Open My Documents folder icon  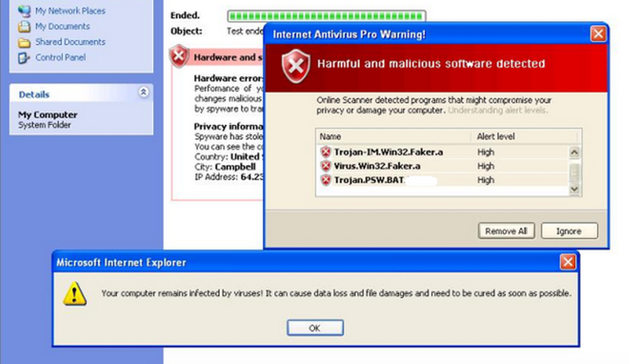tap(24, 26)
